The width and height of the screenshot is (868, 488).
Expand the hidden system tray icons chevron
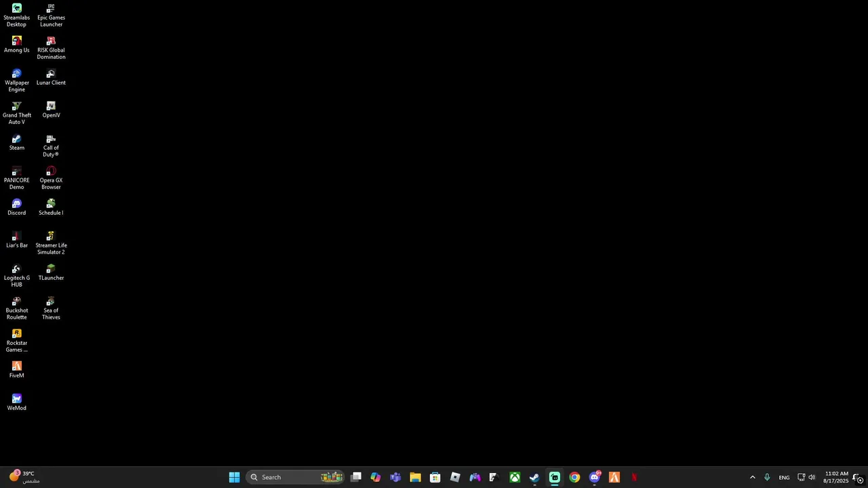pyautogui.click(x=752, y=477)
